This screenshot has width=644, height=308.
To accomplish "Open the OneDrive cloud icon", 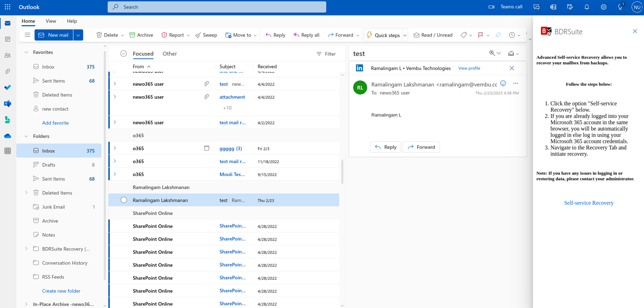I will click(x=7, y=136).
